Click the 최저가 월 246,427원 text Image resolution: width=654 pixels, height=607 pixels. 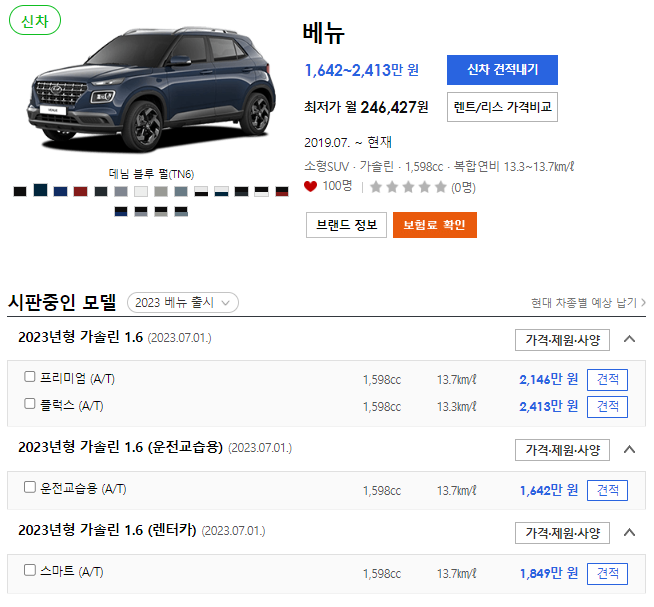[x=366, y=107]
